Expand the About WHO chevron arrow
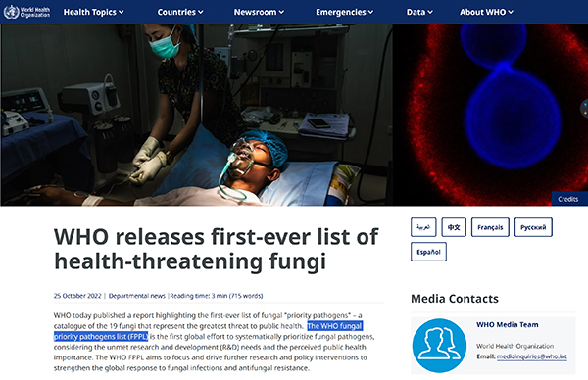The image size is (588, 380). coord(511,12)
